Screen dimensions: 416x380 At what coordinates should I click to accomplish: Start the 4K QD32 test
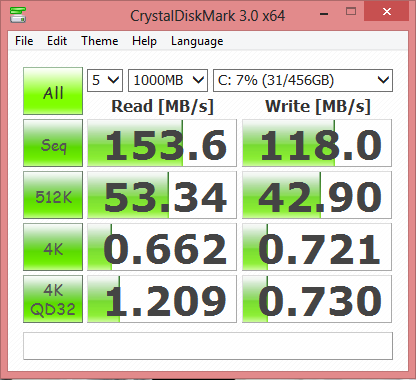click(53, 299)
